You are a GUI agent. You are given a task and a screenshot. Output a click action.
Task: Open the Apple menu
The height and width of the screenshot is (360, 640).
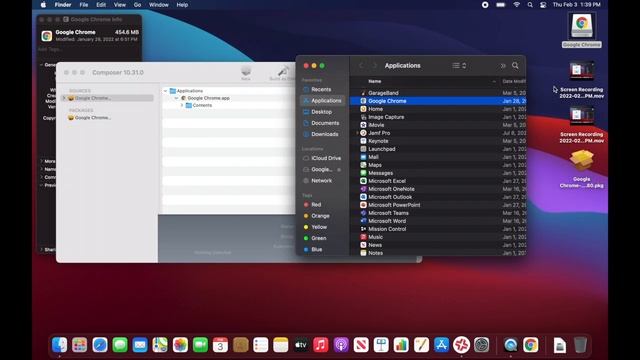(43, 5)
